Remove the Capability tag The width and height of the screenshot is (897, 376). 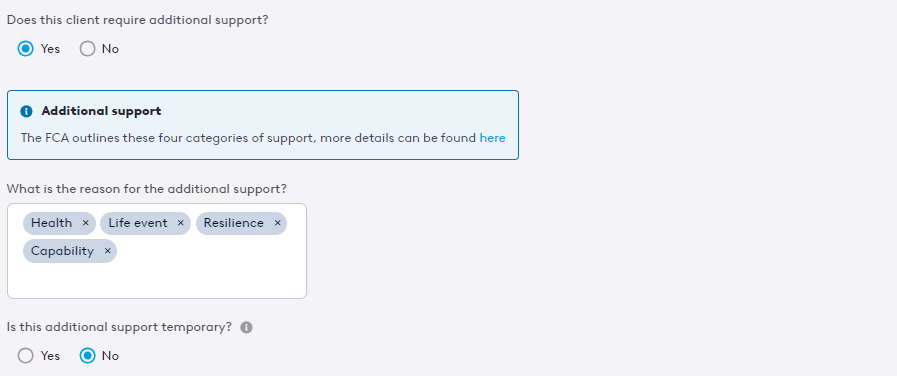108,251
